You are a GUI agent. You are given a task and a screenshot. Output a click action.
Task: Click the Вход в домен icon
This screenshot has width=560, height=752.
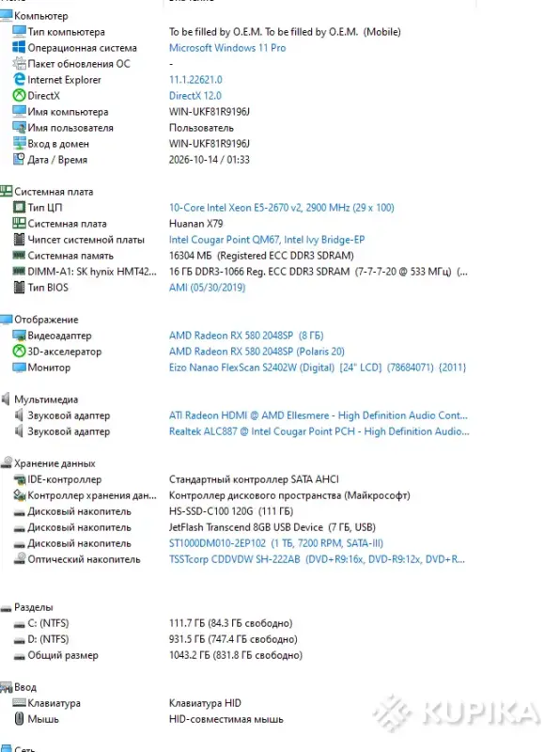19,144
